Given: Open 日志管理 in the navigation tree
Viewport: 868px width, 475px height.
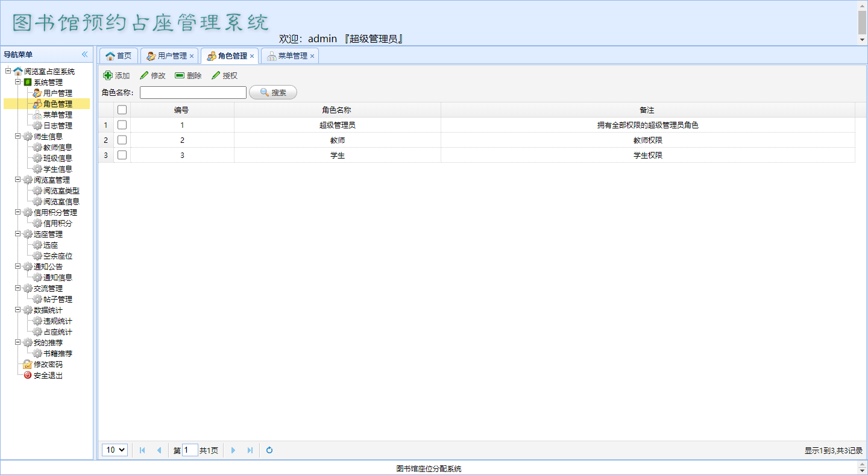Looking at the screenshot, I should tap(58, 125).
